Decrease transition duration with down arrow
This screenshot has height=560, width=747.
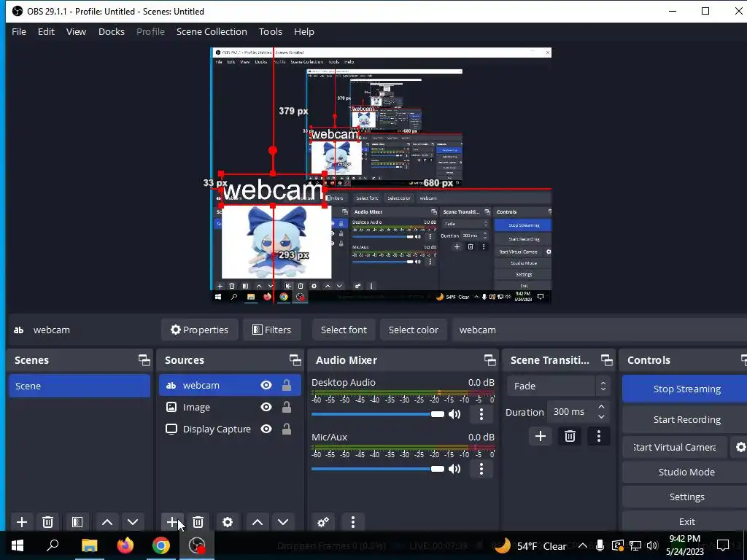[x=601, y=417]
